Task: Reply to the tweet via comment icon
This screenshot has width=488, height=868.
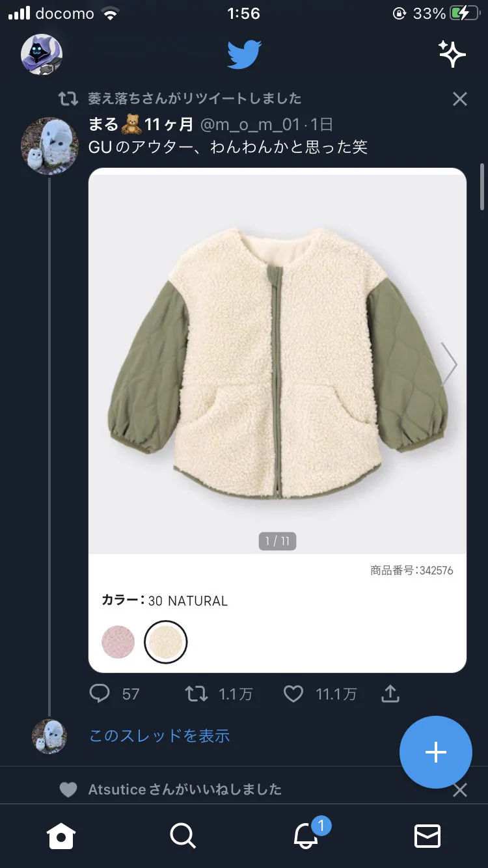Action: pos(100,694)
